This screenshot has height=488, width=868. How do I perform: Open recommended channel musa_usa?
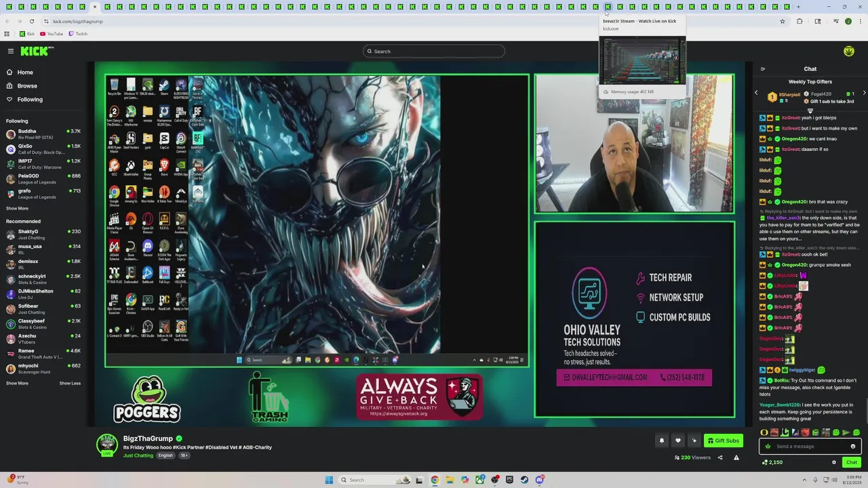click(43, 249)
